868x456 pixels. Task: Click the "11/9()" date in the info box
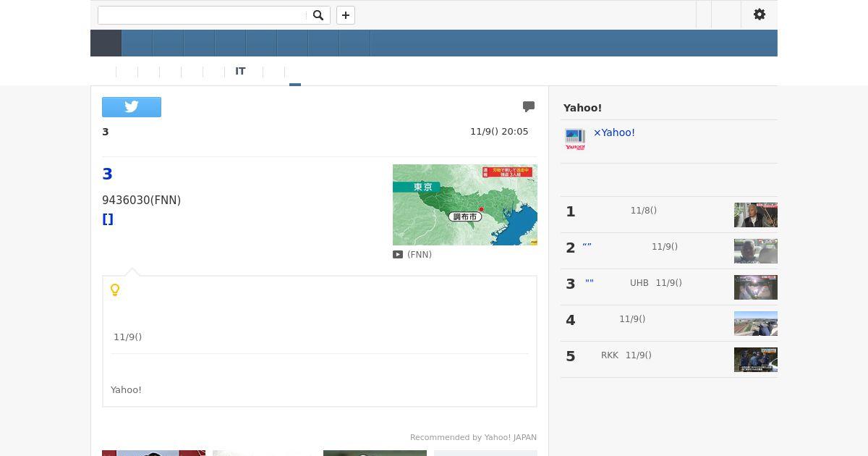[127, 337]
